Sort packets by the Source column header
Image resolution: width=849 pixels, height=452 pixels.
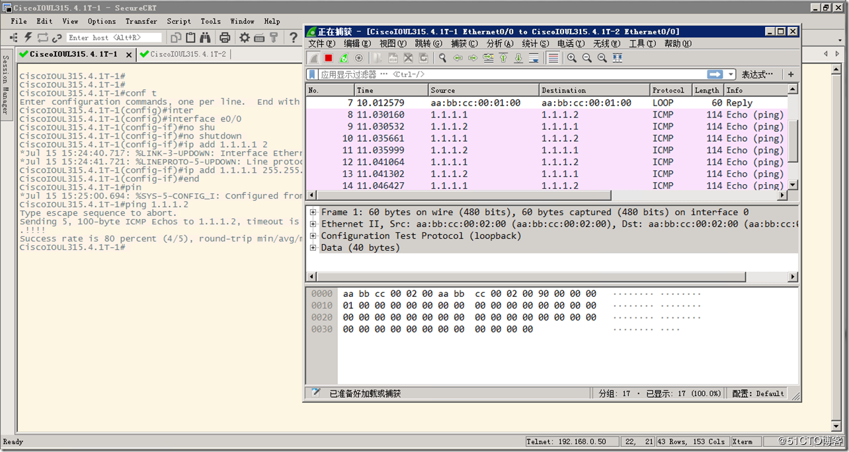484,90
